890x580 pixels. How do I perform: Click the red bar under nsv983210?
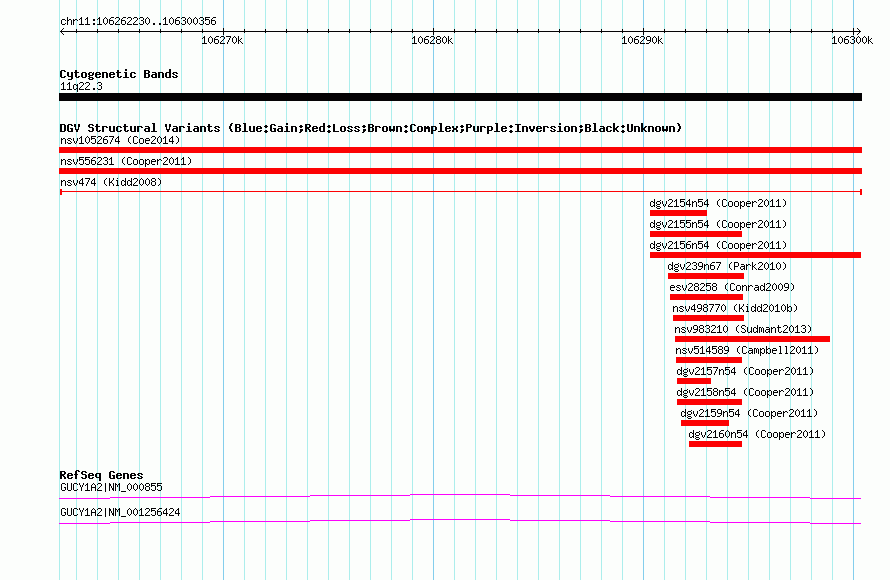pos(753,339)
